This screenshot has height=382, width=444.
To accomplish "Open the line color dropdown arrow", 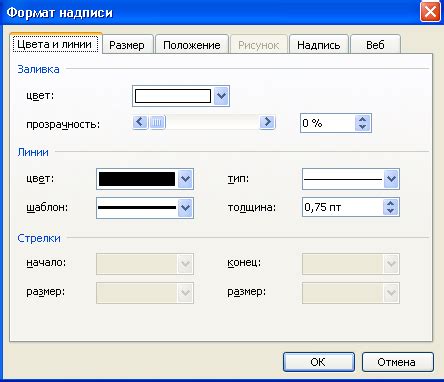I will 185,179.
